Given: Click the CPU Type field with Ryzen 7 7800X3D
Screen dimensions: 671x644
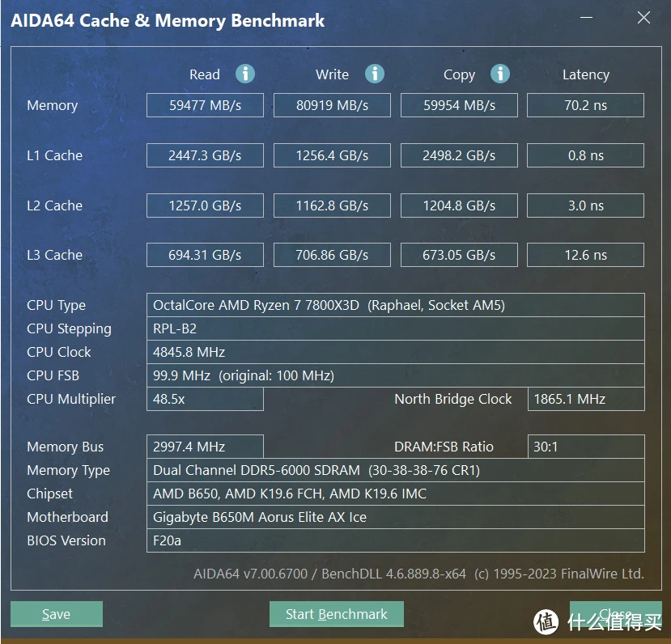Looking at the screenshot, I should pos(395,305).
